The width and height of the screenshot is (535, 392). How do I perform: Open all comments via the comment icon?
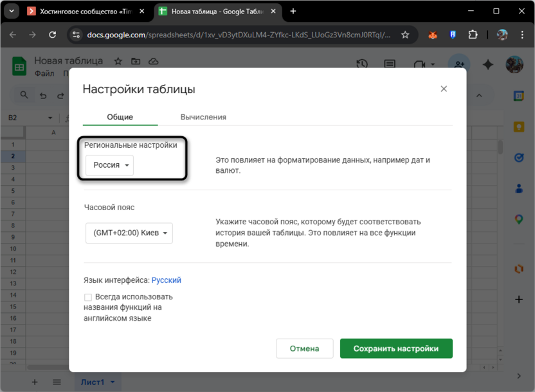coord(391,64)
